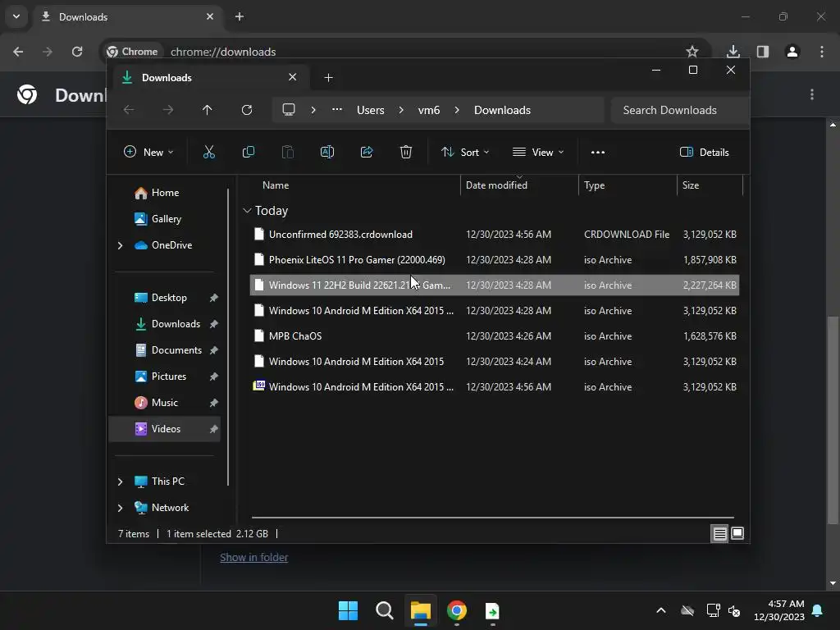Click the Share icon in Explorer toolbar

point(367,152)
